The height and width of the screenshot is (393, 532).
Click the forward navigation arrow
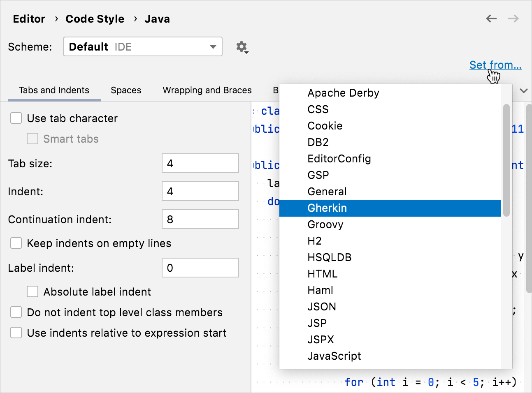click(x=513, y=18)
